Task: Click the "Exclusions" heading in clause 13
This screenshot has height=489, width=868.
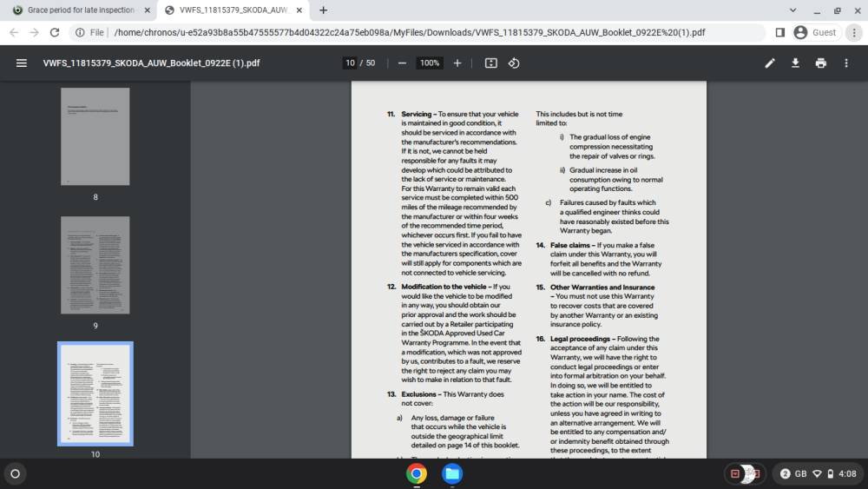Action: point(418,394)
